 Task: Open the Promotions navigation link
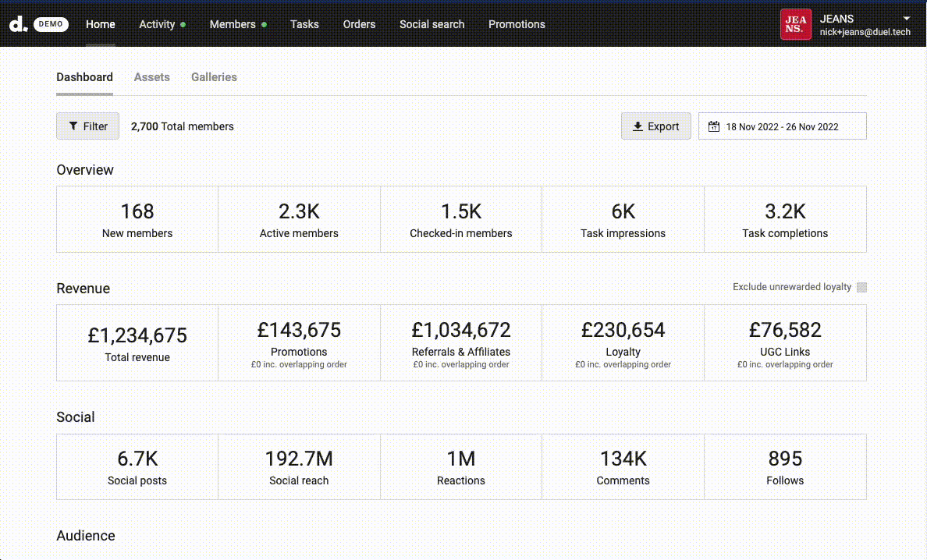click(x=517, y=24)
